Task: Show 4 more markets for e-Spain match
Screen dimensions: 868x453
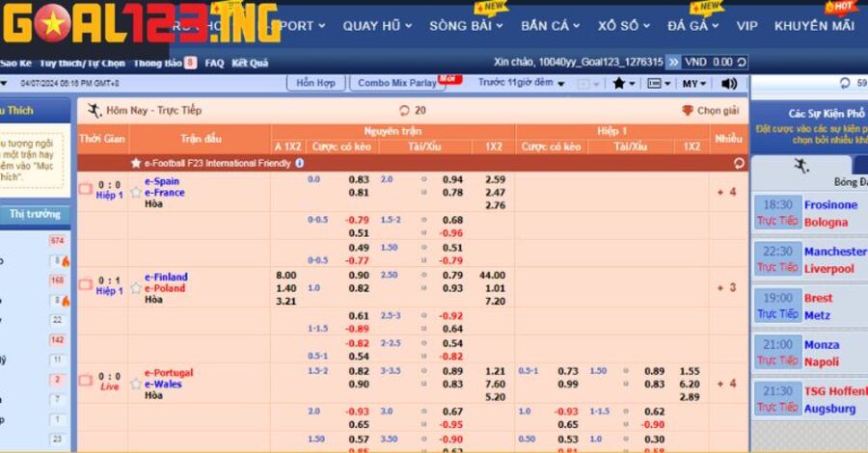Action: click(727, 192)
